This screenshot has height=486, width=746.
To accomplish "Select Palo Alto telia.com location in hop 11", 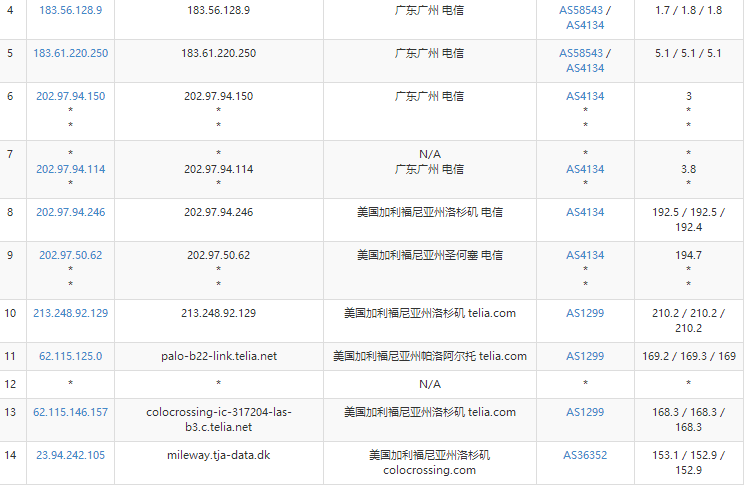I will 430,356.
